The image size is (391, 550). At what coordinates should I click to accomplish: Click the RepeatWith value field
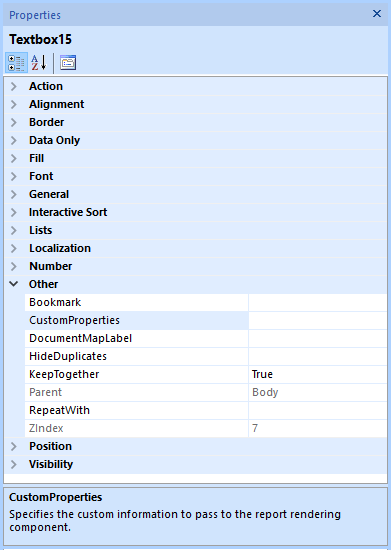(x=318, y=410)
